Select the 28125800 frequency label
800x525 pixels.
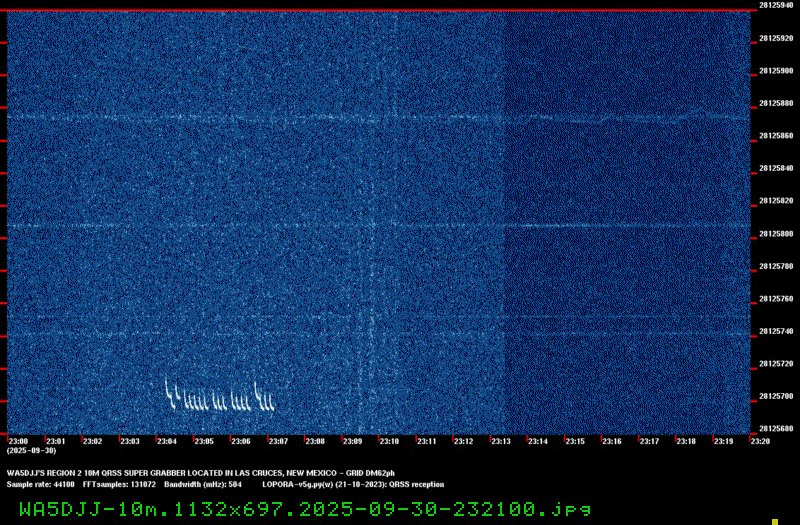[776, 234]
